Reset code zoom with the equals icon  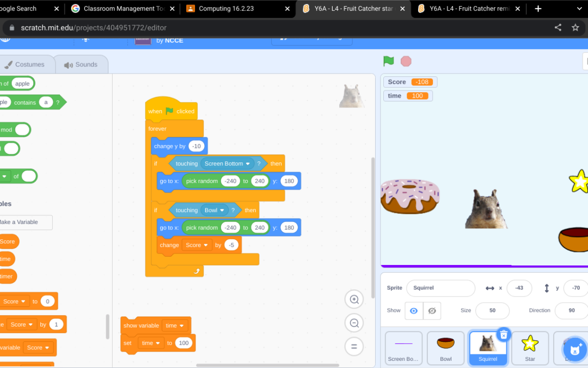[354, 346]
